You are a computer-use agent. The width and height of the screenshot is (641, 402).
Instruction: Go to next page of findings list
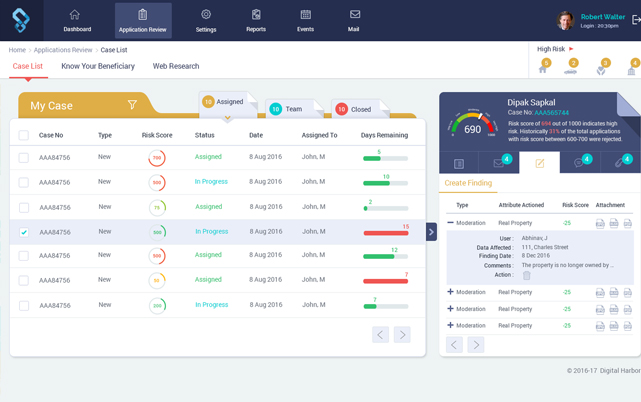[x=476, y=345]
